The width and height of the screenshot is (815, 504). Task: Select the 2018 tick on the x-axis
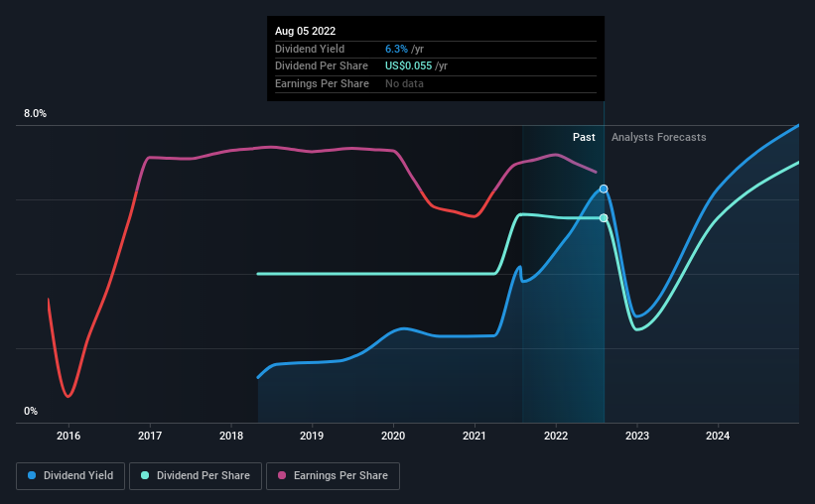point(230,436)
